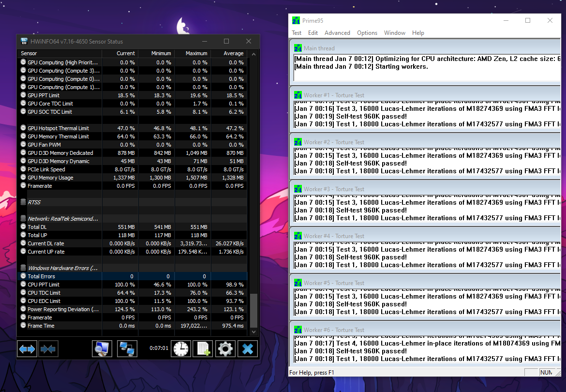Select GPU Computing (High Priority) row

(133, 62)
